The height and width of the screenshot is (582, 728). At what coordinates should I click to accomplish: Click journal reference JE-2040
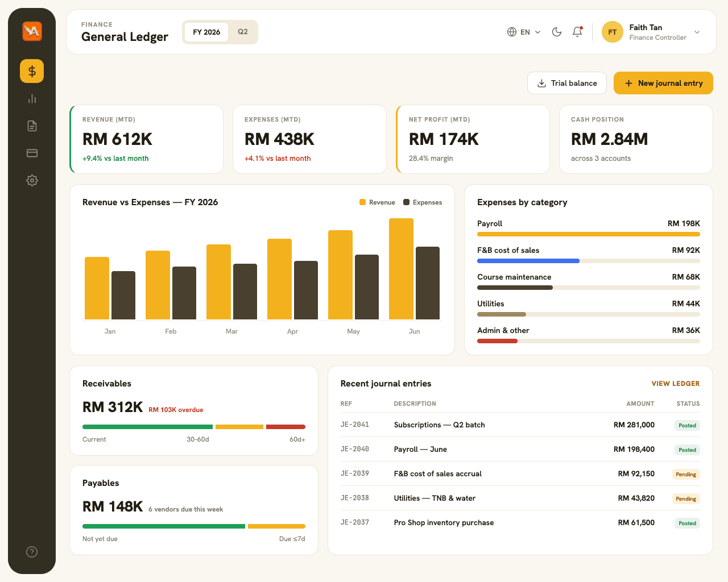coord(355,449)
